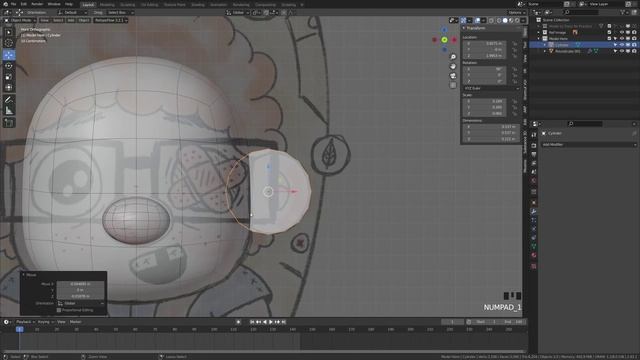The image size is (640, 360).
Task: Switch to the Layout workspace tab
Action: 88,4
